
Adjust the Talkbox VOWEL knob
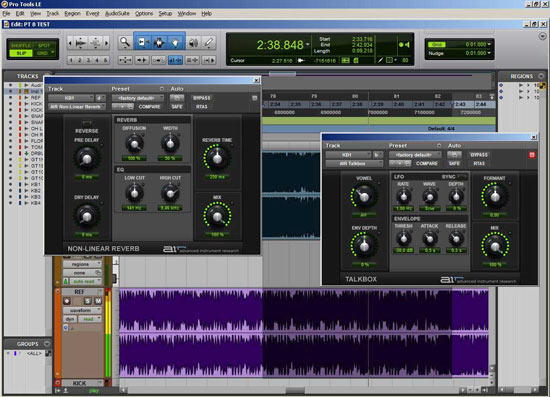pos(364,197)
